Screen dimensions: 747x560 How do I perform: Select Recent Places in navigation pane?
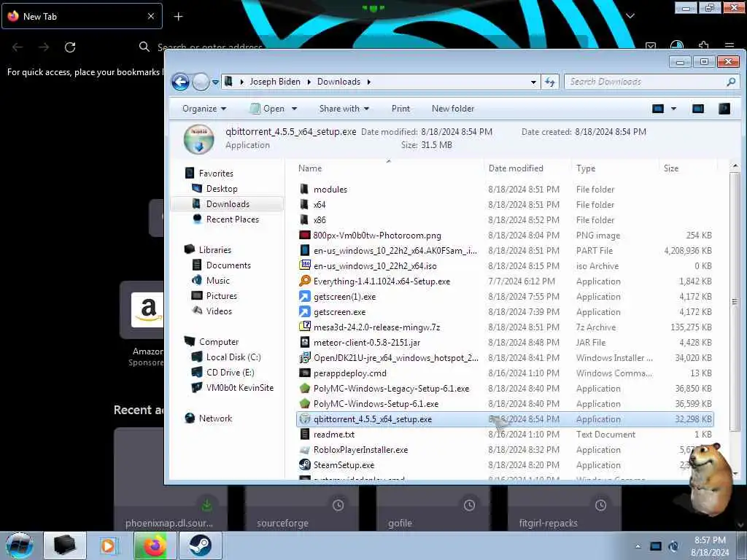[233, 219]
